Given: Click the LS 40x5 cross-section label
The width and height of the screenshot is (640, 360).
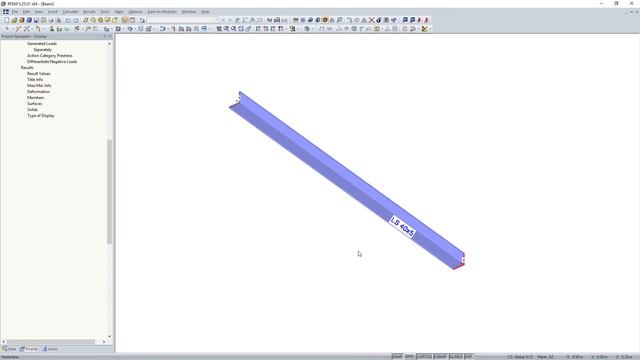Looking at the screenshot, I should 402,227.
